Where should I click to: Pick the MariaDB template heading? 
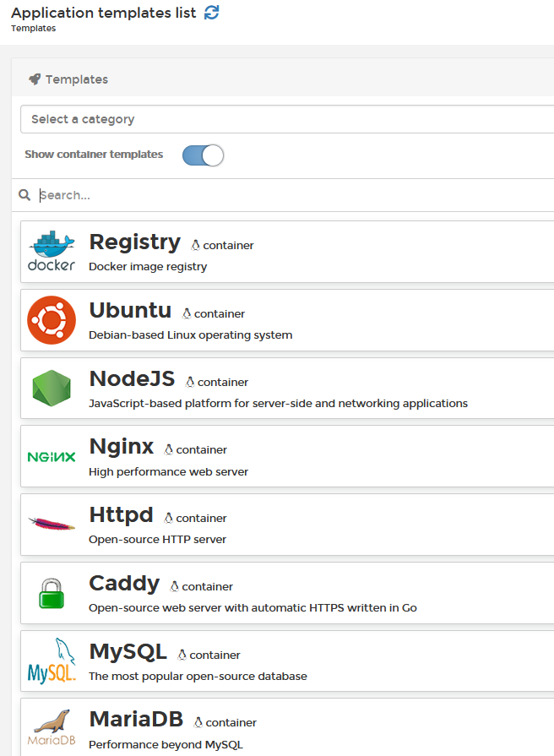pos(136,720)
